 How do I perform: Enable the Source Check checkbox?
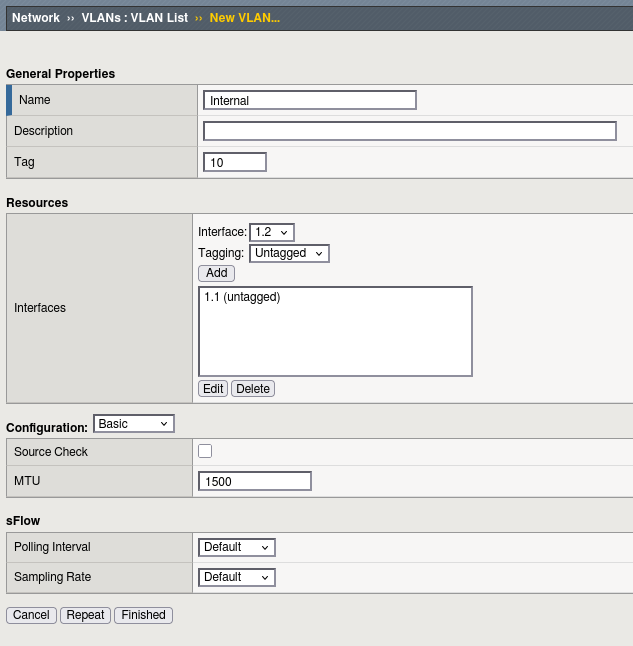(x=205, y=451)
